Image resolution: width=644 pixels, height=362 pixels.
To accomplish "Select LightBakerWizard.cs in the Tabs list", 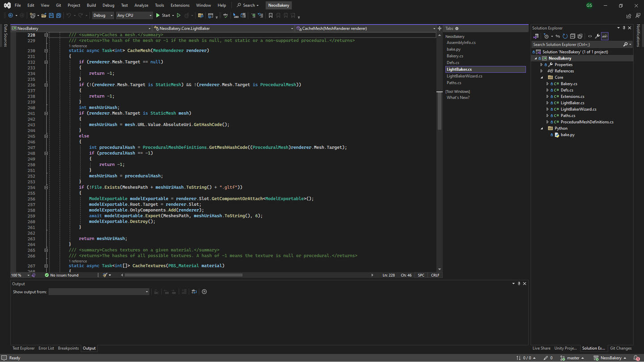I will 464,76.
